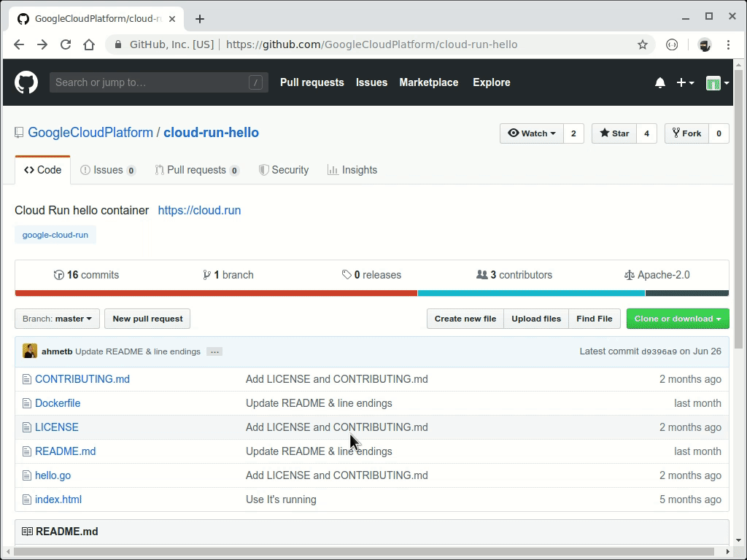The width and height of the screenshot is (747, 560).
Task: Open Explore in top navigation
Action: point(492,82)
